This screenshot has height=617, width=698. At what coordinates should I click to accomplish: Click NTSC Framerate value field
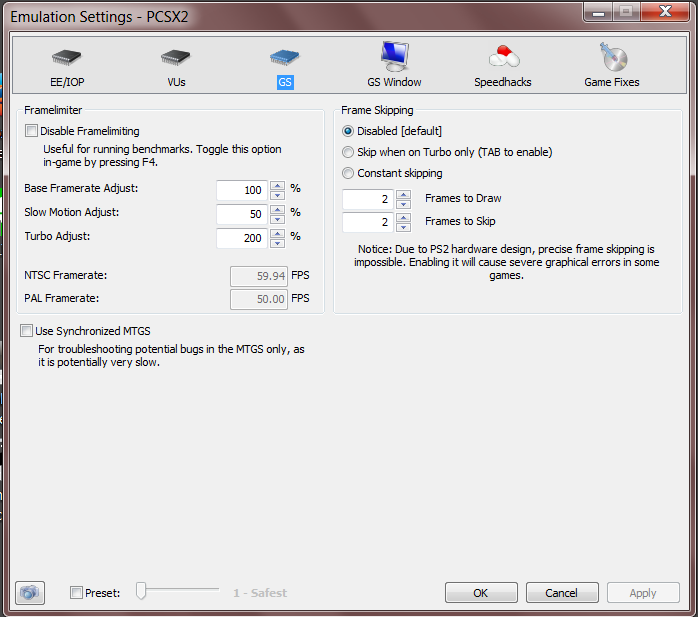tap(259, 276)
